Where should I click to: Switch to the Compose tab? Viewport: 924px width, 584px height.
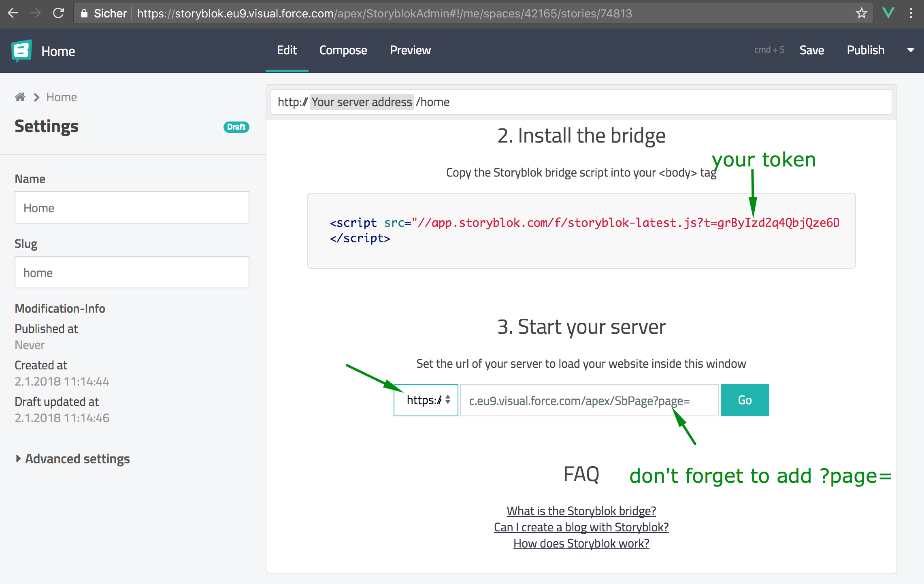tap(343, 50)
